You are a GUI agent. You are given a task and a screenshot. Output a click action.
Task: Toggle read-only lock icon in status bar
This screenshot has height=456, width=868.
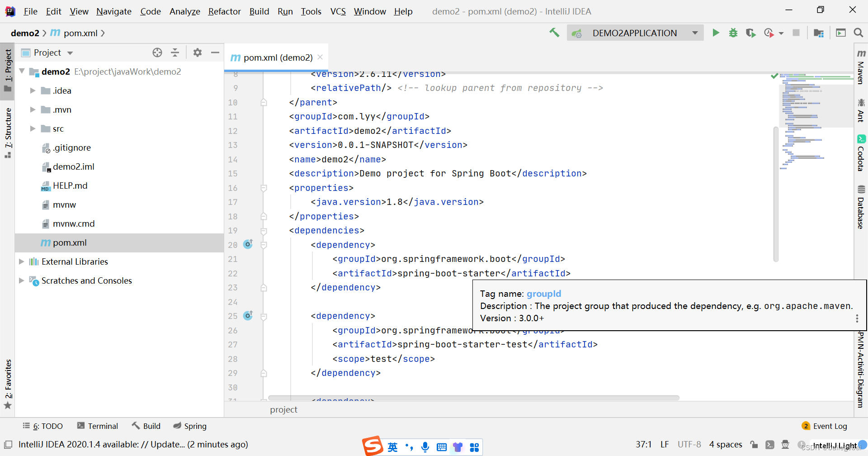tap(754, 444)
